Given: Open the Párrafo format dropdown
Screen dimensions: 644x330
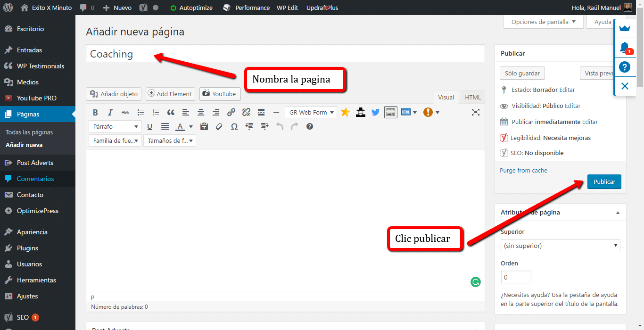Looking at the screenshot, I should click(x=115, y=126).
